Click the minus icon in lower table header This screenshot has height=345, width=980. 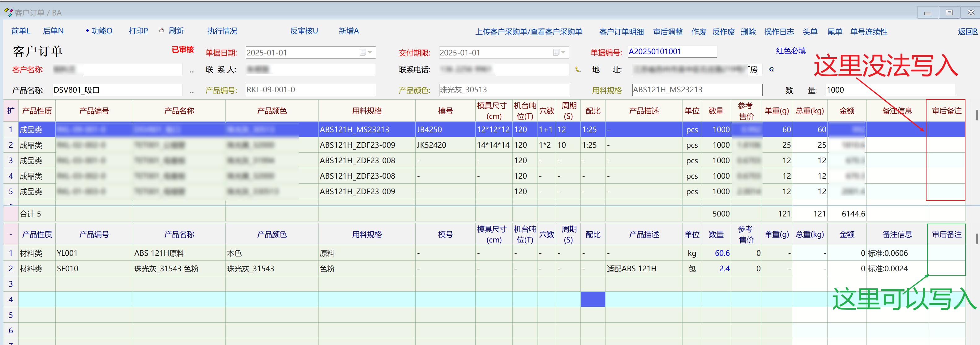pyautogui.click(x=11, y=234)
